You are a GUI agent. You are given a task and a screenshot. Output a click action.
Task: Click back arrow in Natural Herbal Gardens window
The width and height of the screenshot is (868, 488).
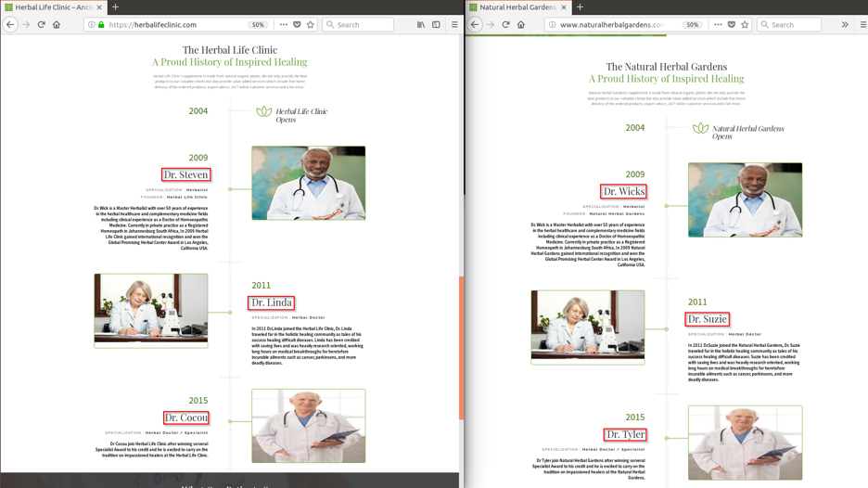click(475, 25)
